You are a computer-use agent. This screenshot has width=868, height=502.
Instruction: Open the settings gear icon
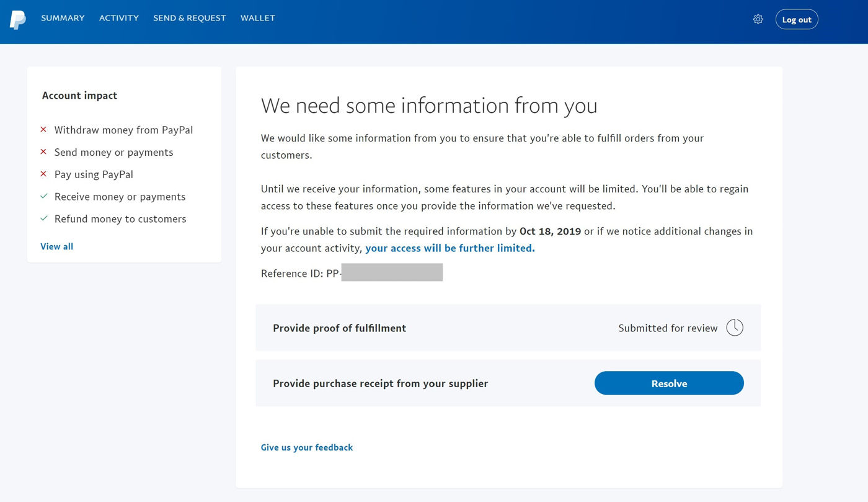click(x=758, y=19)
